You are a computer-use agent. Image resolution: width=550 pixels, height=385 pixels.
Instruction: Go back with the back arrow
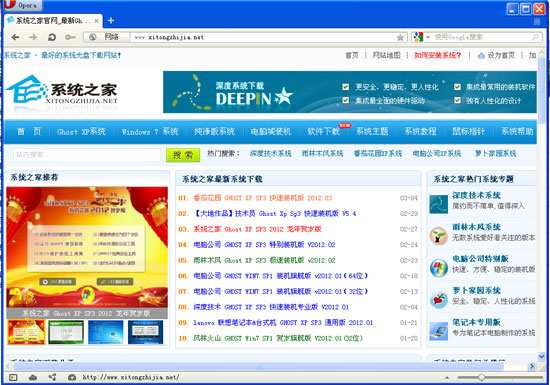tap(15, 37)
